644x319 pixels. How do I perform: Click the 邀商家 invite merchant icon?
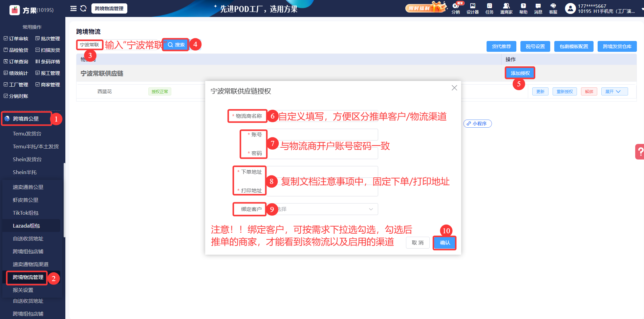pyautogui.click(x=506, y=8)
